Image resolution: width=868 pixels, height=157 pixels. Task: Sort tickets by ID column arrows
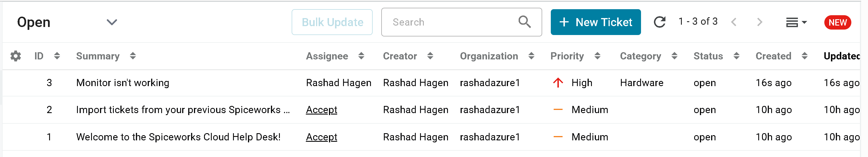click(x=57, y=56)
